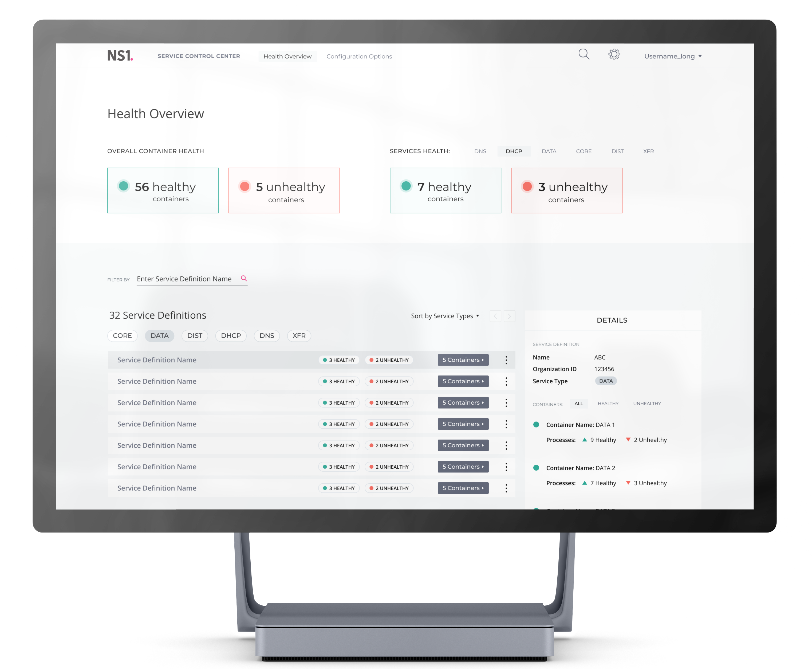Open the Username_long account dropdown
This screenshot has width=812, height=669.
coord(673,56)
